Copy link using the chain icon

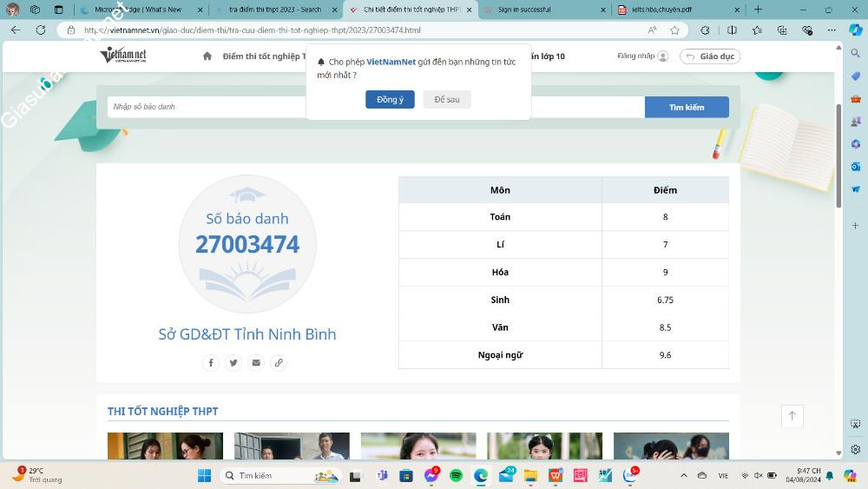click(279, 363)
